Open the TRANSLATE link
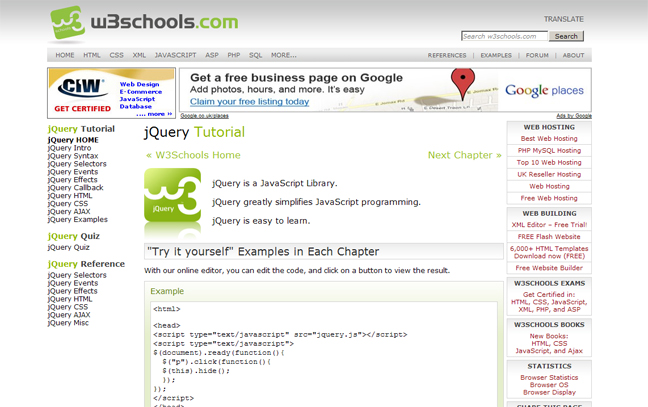The height and width of the screenshot is (407, 648). (564, 19)
